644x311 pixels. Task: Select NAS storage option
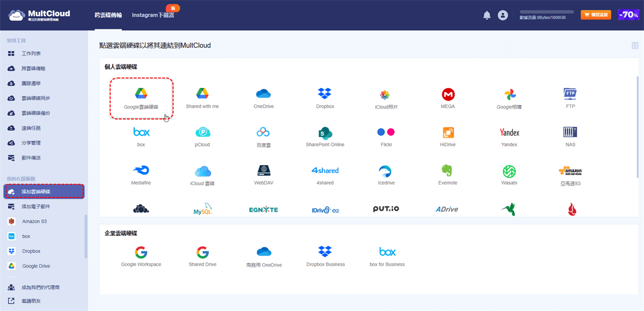pos(570,137)
